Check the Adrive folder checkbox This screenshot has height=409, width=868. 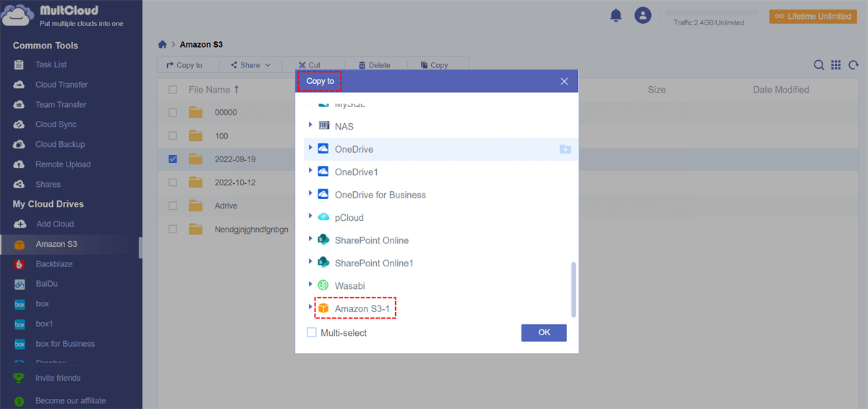coord(172,206)
